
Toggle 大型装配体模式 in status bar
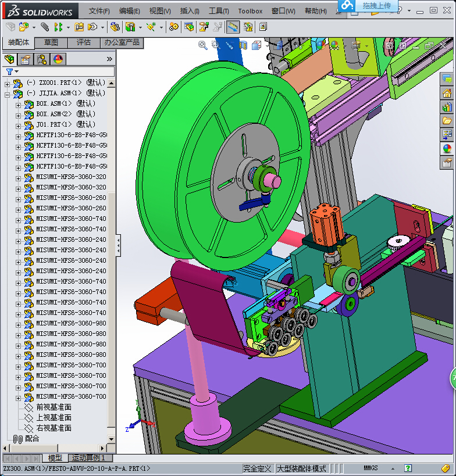tap(301, 468)
